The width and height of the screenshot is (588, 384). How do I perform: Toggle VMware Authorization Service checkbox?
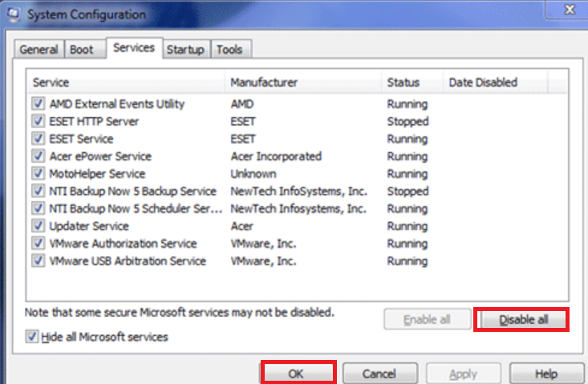point(39,244)
